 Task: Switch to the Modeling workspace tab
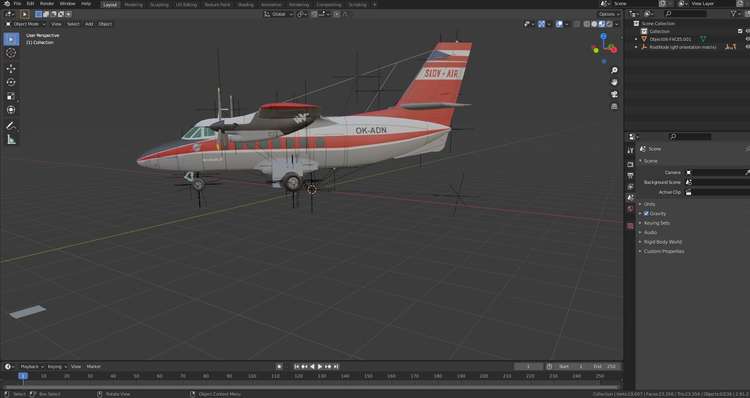[133, 4]
